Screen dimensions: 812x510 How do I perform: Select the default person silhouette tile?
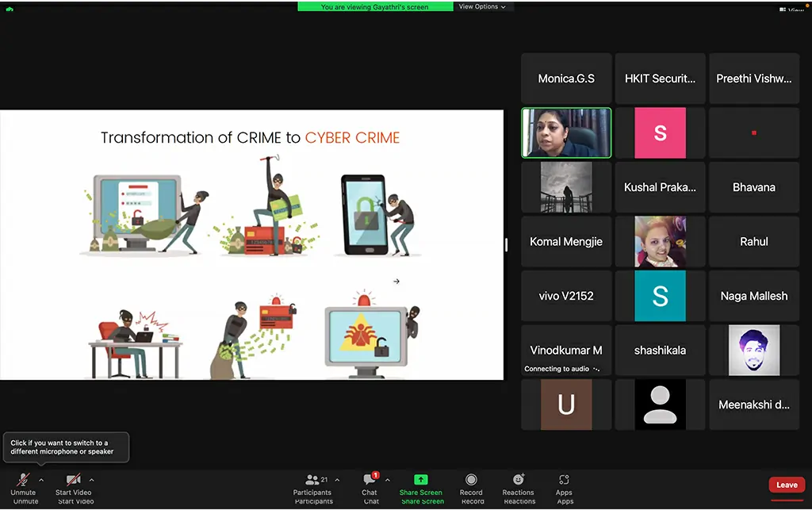tap(660, 405)
